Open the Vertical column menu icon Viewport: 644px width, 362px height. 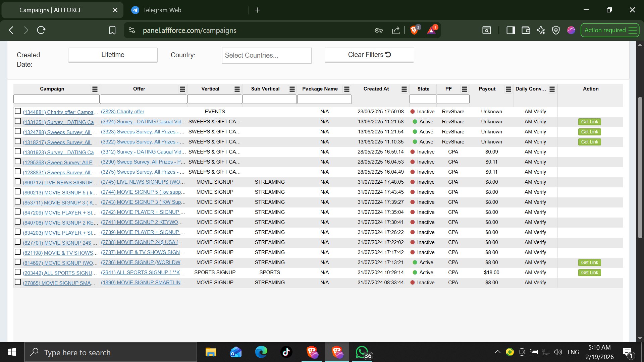point(237,89)
